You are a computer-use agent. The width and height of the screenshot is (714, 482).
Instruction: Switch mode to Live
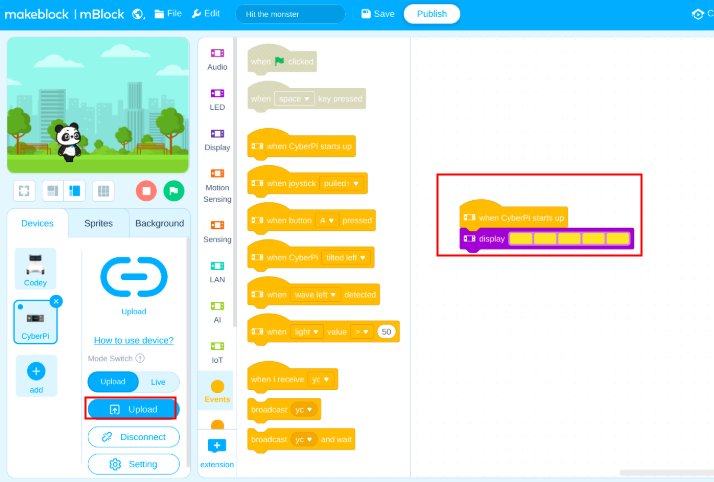click(x=158, y=382)
